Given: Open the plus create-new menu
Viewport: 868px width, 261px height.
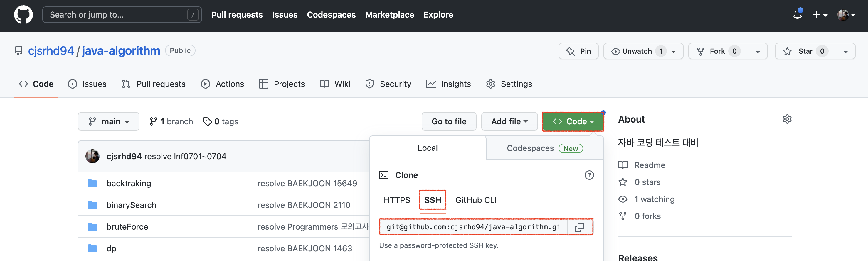Looking at the screenshot, I should click(x=820, y=14).
